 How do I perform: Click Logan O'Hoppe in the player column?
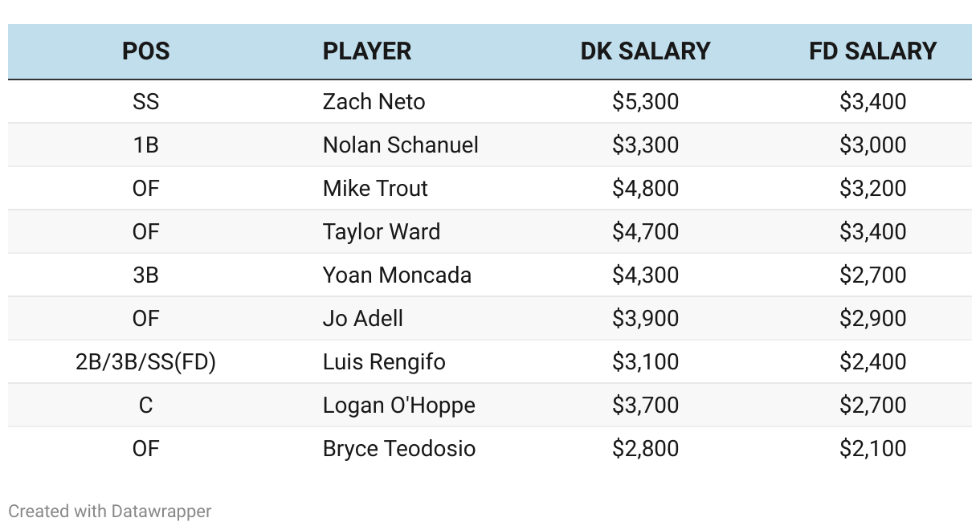(x=399, y=406)
